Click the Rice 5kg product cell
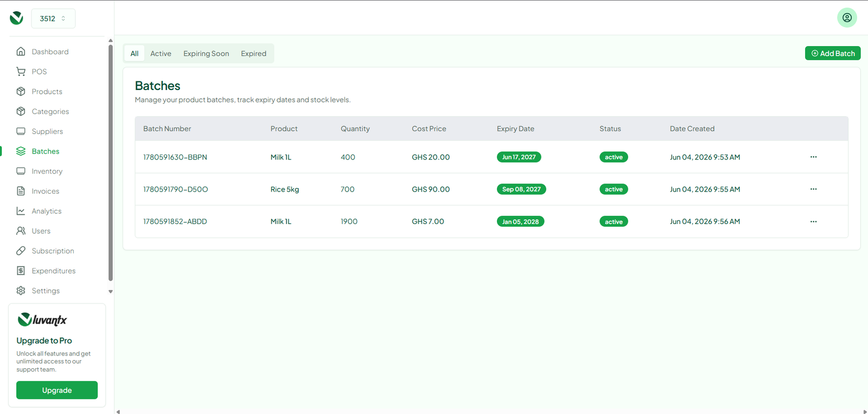This screenshot has height=414, width=868. [285, 189]
